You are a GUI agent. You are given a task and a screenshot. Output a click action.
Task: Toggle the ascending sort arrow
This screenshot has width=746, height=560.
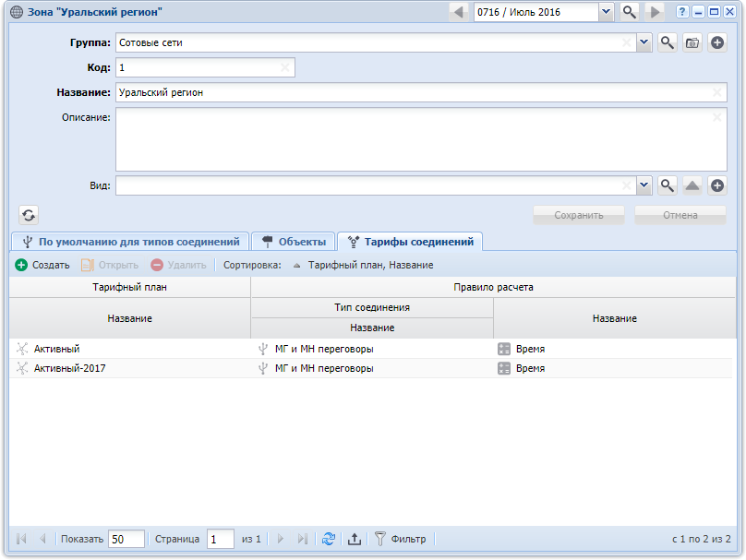pyautogui.click(x=297, y=266)
